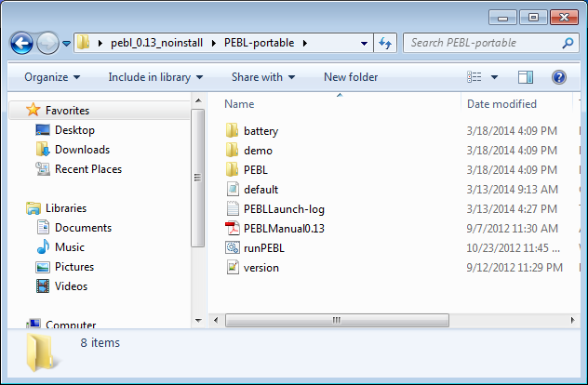Open Recent Places from Favorites
The image size is (588, 385).
[x=88, y=168]
